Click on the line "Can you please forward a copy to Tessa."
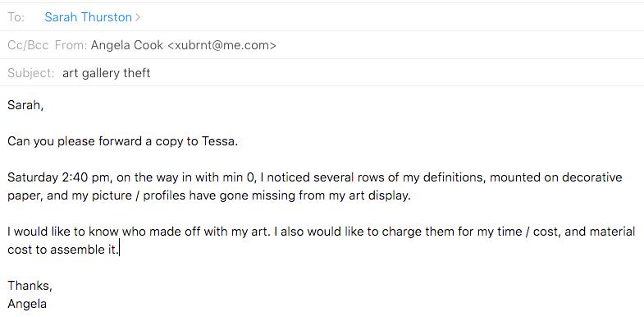 pos(123,141)
